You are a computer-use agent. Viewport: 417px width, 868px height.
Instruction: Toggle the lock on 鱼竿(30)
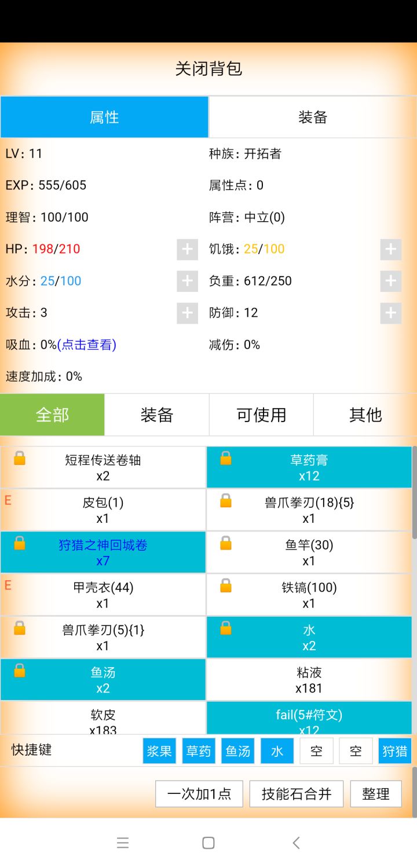tap(226, 543)
